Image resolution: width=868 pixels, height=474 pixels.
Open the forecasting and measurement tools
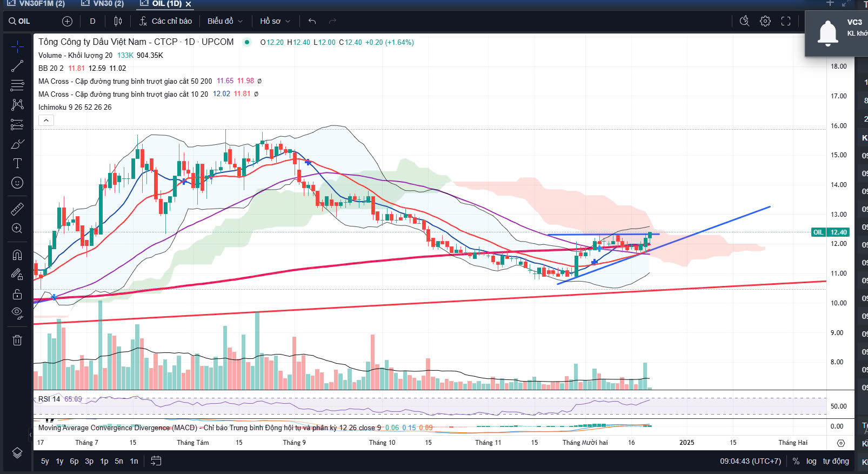pyautogui.click(x=17, y=124)
